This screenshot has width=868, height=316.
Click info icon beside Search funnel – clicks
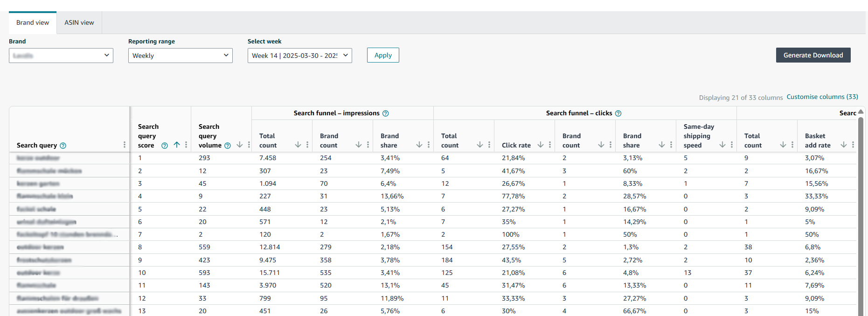pos(618,113)
